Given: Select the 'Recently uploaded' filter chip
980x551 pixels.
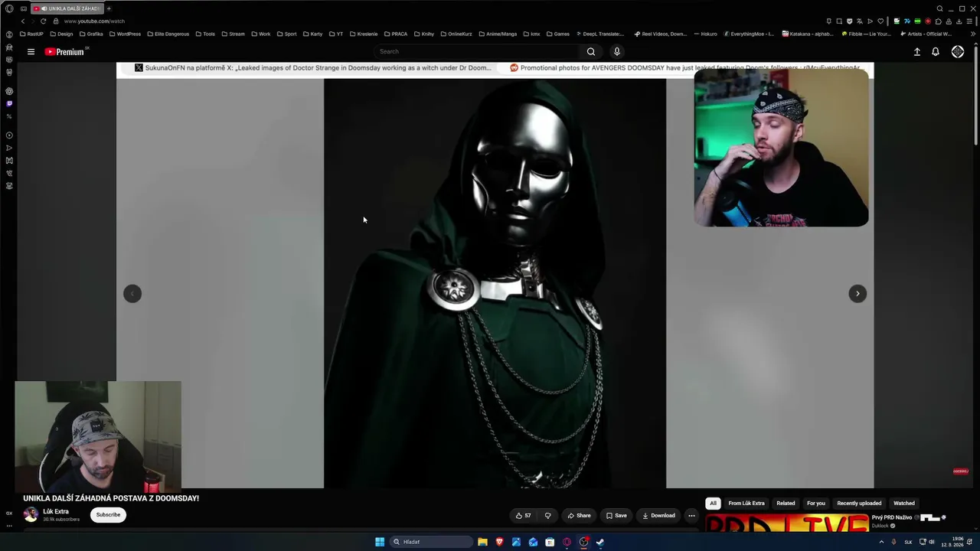Looking at the screenshot, I should 859,504.
